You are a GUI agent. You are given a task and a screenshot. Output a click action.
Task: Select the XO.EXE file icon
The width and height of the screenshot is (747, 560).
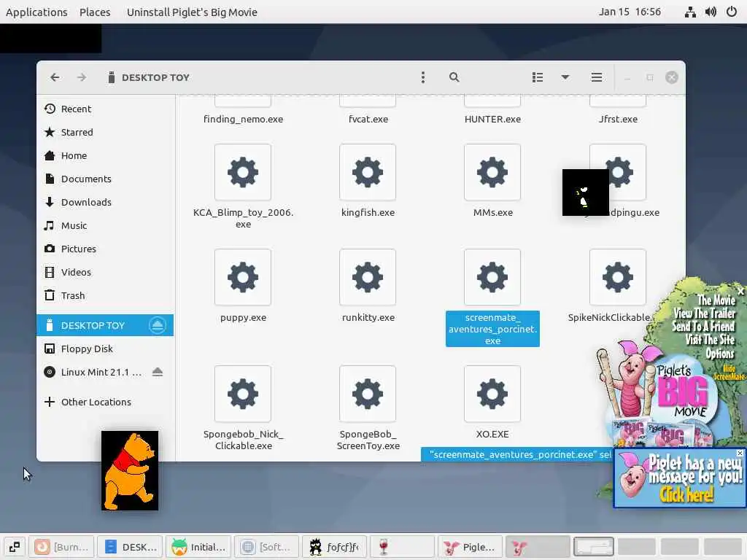click(492, 394)
